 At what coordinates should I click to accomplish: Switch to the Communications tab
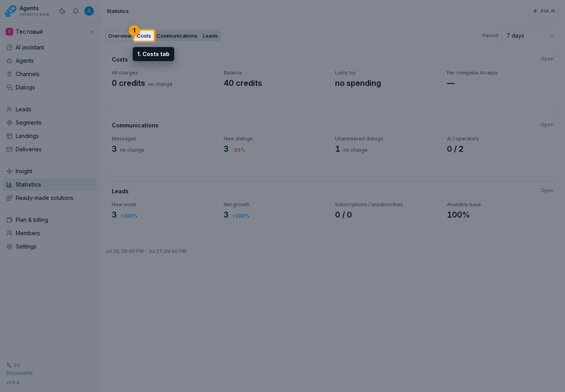click(x=177, y=36)
